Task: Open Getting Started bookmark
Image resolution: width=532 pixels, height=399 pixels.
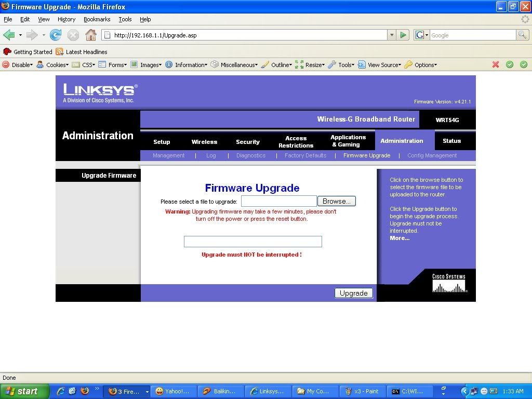Action: click(28, 52)
